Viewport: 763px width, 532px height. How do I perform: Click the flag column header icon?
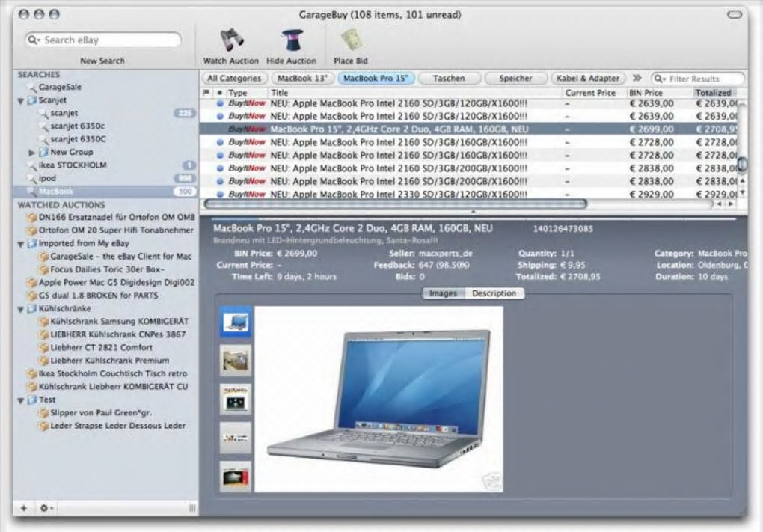point(206,93)
